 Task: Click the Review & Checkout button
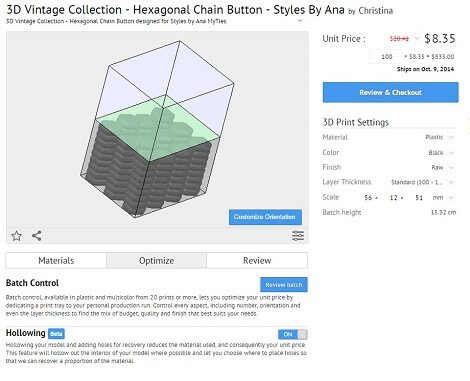(390, 92)
